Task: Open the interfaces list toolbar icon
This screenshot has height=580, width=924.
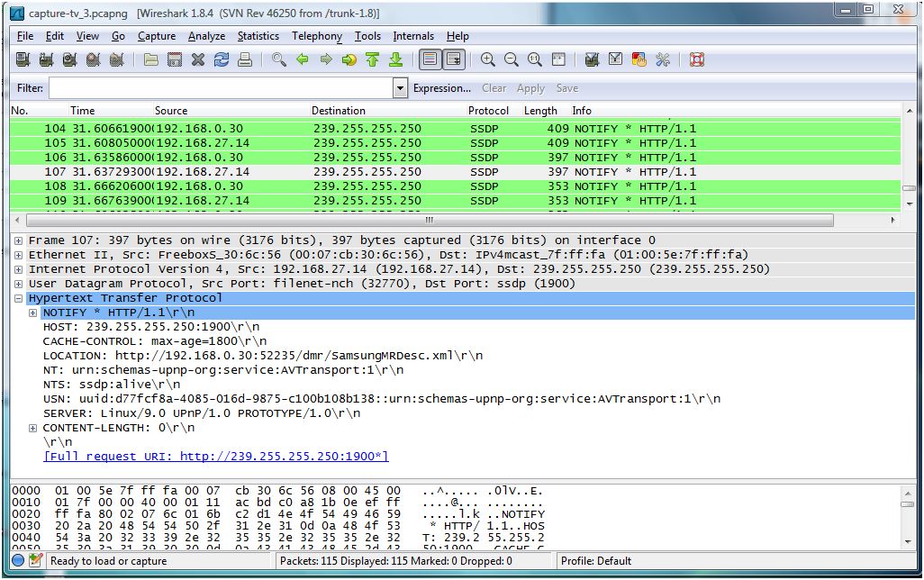Action: [x=23, y=59]
